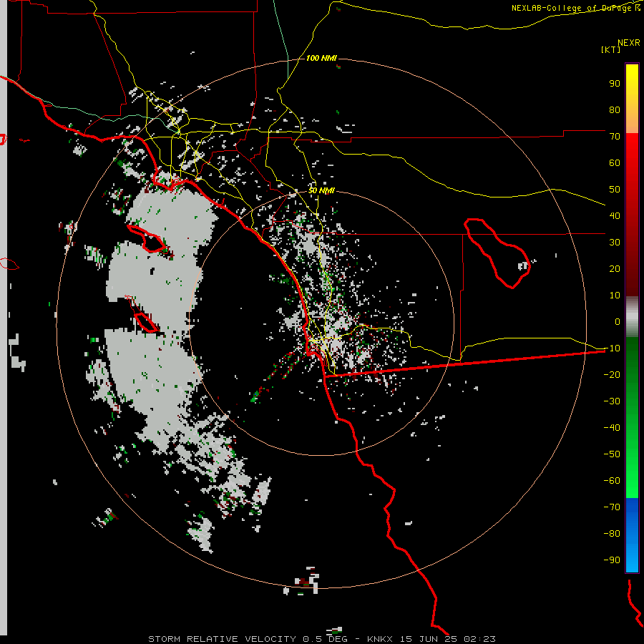The height and width of the screenshot is (644, 644).
Task: Click the 02:23 timestamp text
Action: 479,639
